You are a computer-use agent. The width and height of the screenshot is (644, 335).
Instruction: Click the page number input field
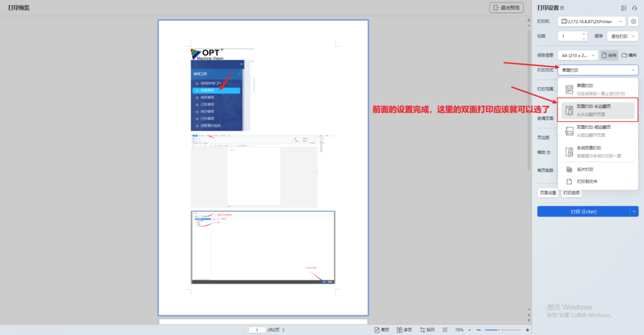(257, 329)
